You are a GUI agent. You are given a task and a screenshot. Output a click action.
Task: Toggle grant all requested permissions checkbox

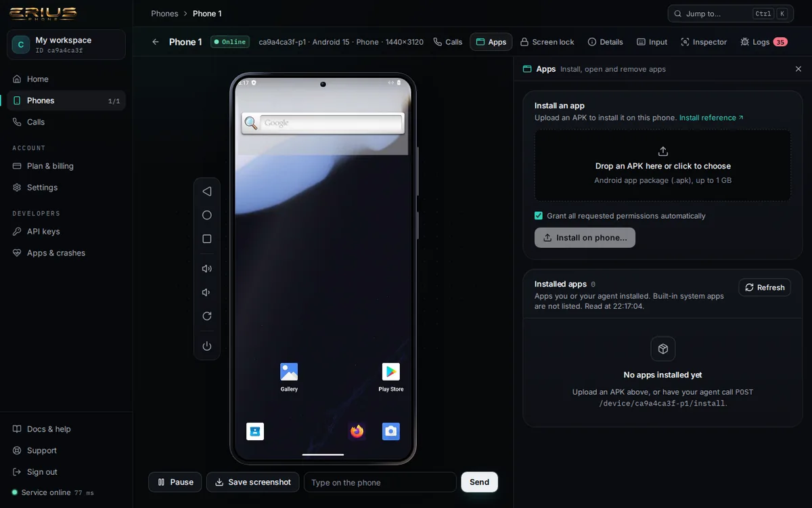click(x=539, y=216)
